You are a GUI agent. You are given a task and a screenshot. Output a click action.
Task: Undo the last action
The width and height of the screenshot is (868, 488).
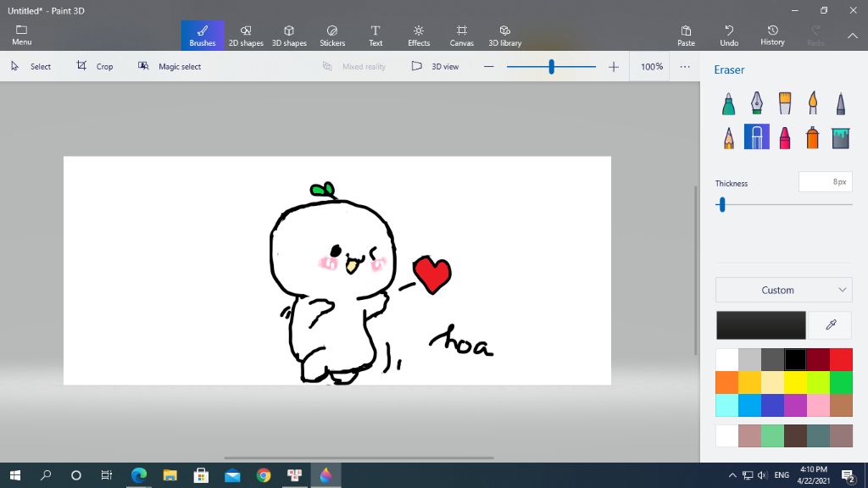point(729,36)
